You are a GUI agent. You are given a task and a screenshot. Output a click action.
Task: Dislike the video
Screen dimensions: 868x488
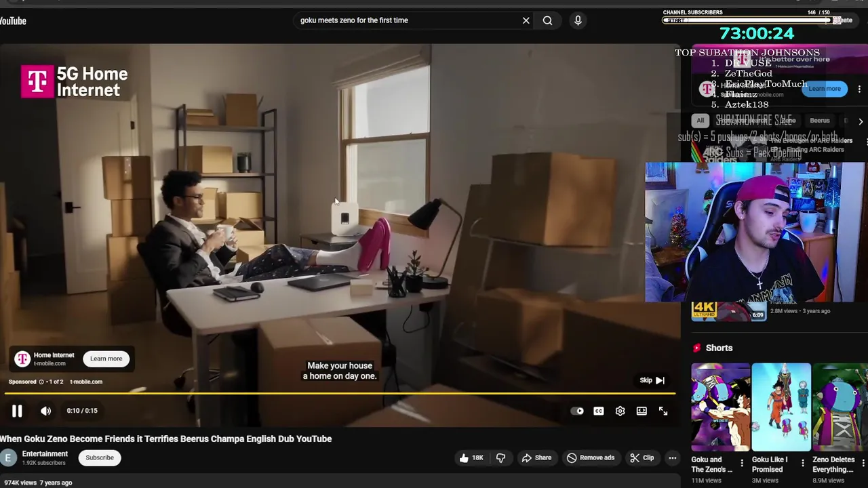[500, 457]
